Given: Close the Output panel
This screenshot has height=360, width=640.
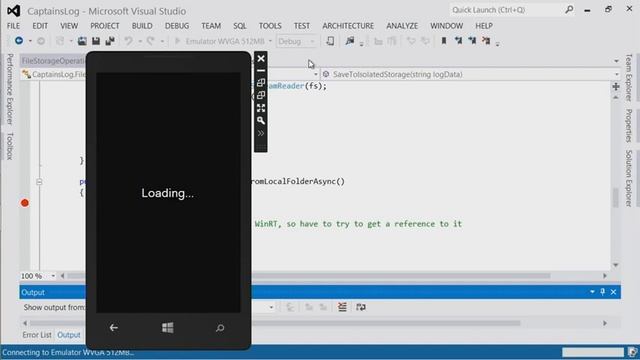Looking at the screenshot, I should click(x=613, y=292).
